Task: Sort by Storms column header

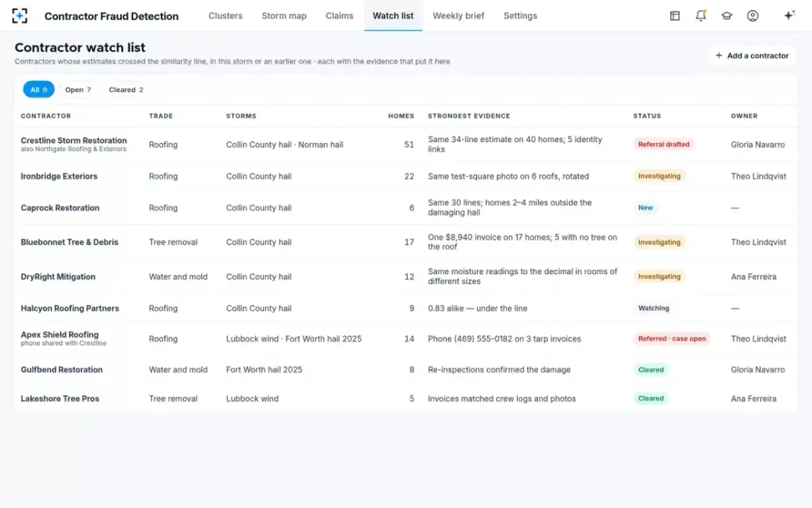Action: 241,116
